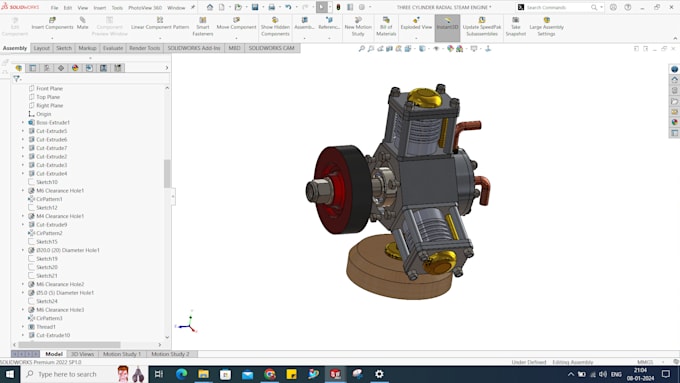The image size is (680, 383).
Task: Click Show Hidden Components
Action: 275,26
